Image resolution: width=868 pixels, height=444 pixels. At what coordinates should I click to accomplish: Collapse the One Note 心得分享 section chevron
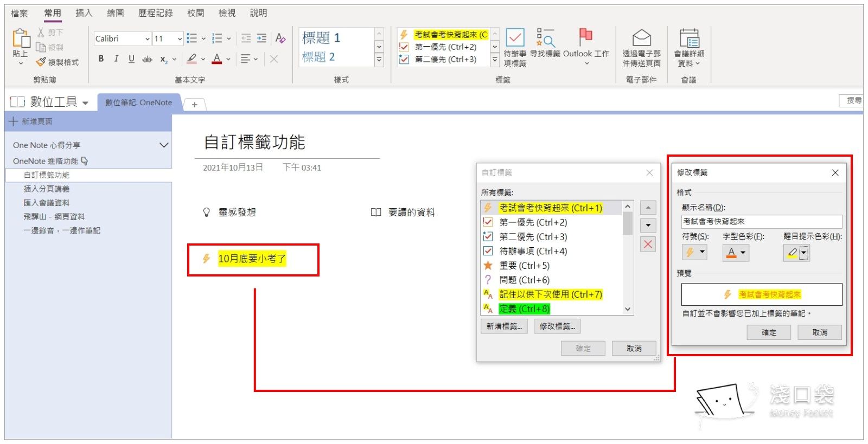click(x=163, y=145)
